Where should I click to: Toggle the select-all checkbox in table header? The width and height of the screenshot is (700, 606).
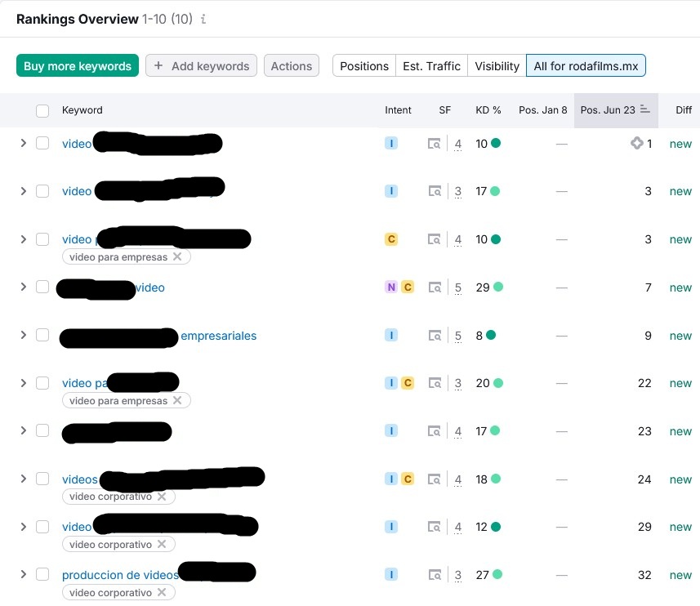(x=42, y=110)
